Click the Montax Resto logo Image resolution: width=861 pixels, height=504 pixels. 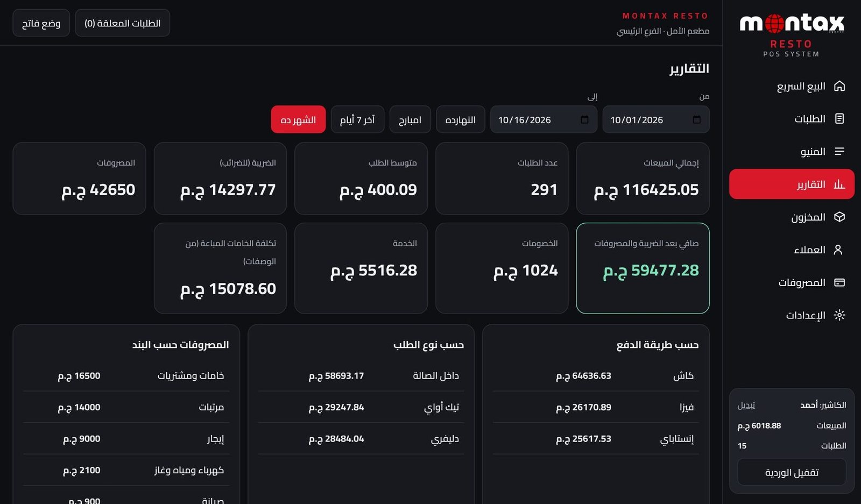tap(792, 34)
